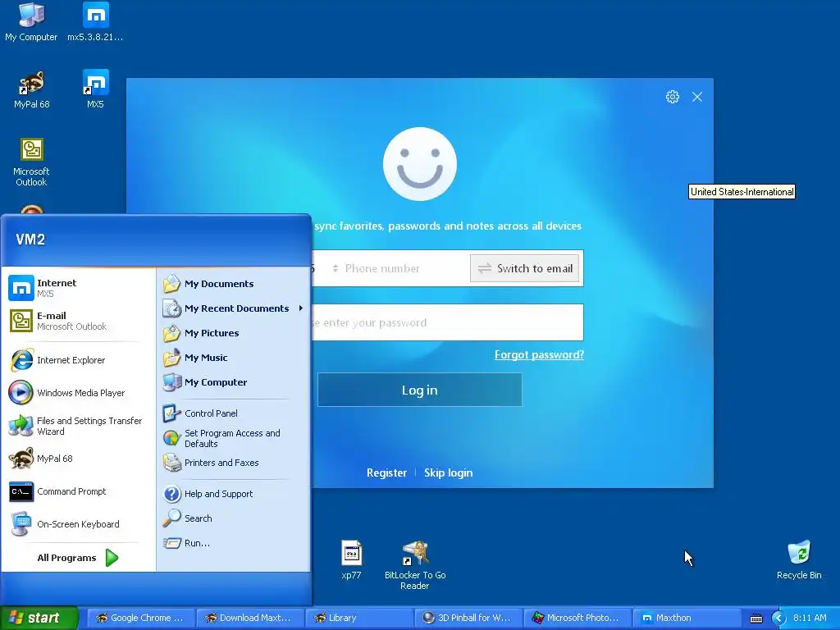The height and width of the screenshot is (630, 840).
Task: Open Search from Start menu
Action: (232, 518)
